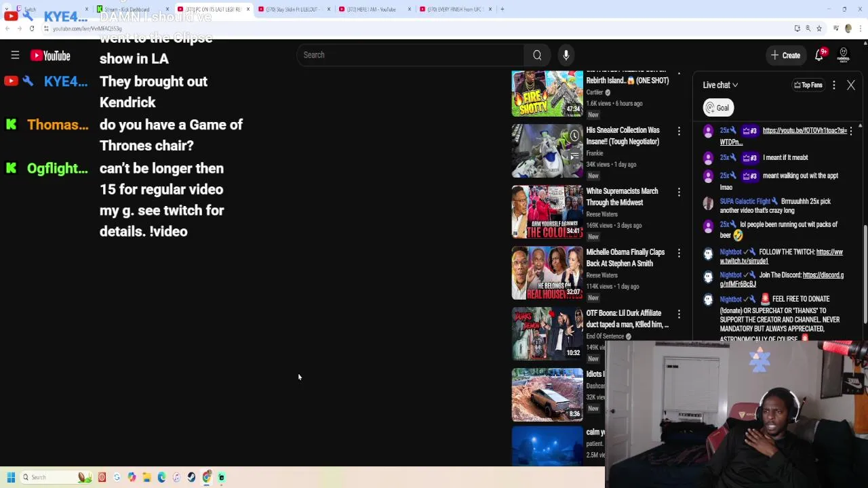Open 'OTF Boona: Lil Durk Affiliate' video title
Viewport: 868px width, 488px height.
coord(627,319)
